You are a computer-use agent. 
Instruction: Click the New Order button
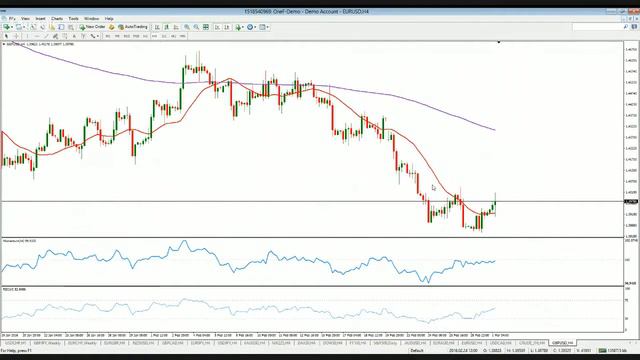point(92,27)
